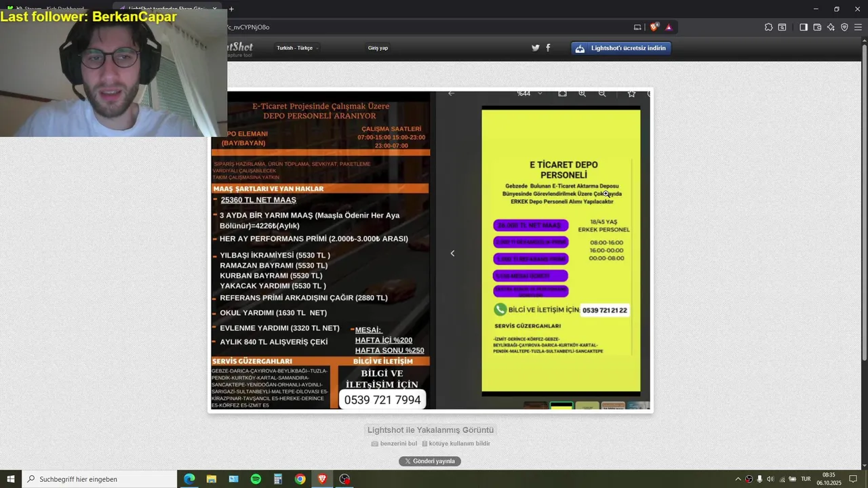Click the 'Giriş yap' sign-in link
Viewport: 868px width, 488px height.
click(378, 48)
